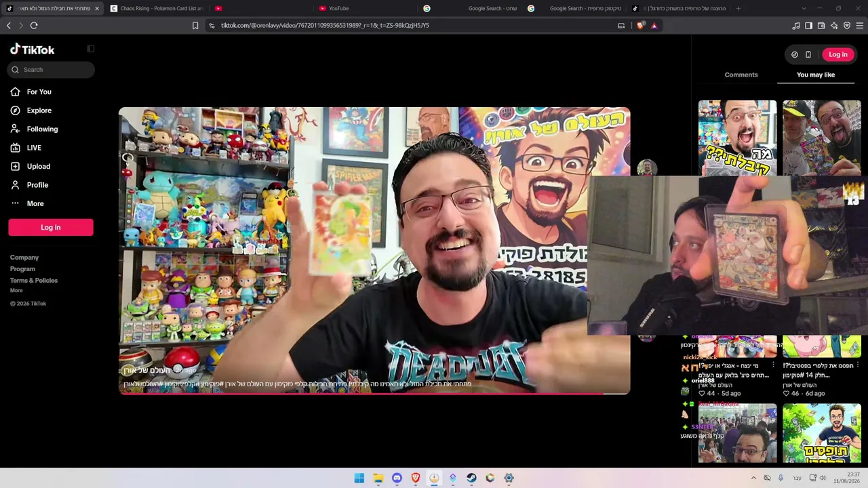Expand the Program footer section
The height and width of the screenshot is (488, 868).
pyautogui.click(x=22, y=269)
